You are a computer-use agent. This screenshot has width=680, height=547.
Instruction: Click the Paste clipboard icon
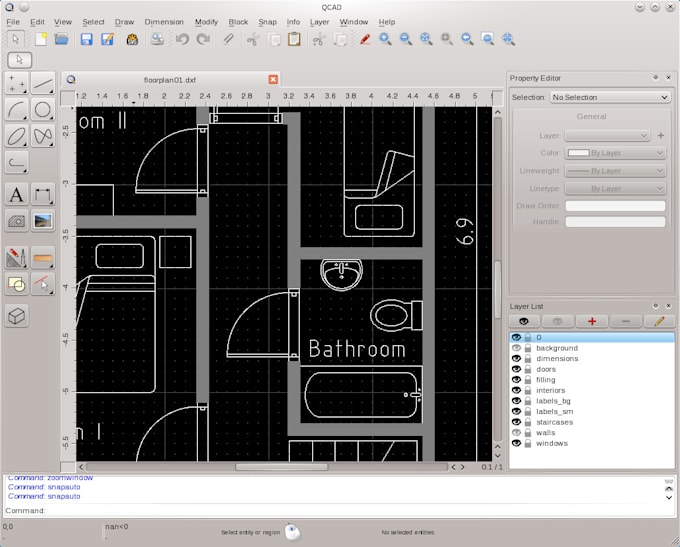coord(294,39)
